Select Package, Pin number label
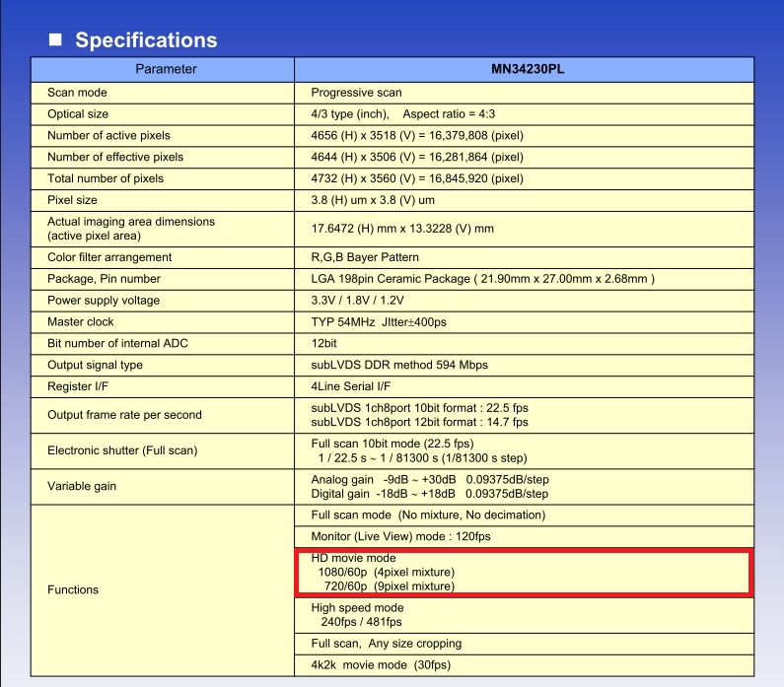 104,279
